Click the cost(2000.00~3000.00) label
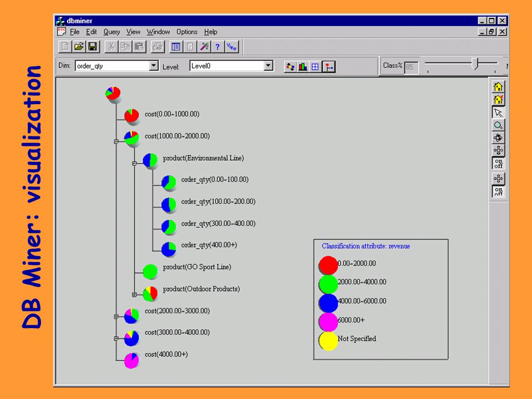Screen dimensions: 532x399 [177, 311]
